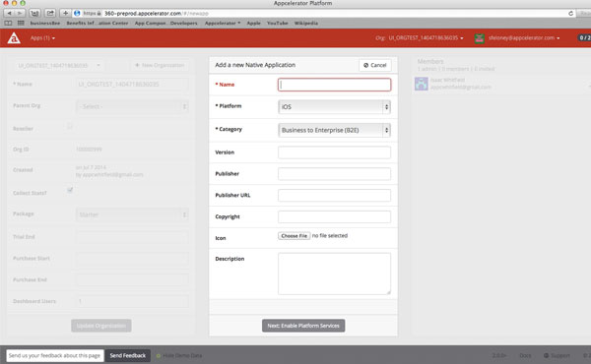Click the Version input field

coord(334,152)
